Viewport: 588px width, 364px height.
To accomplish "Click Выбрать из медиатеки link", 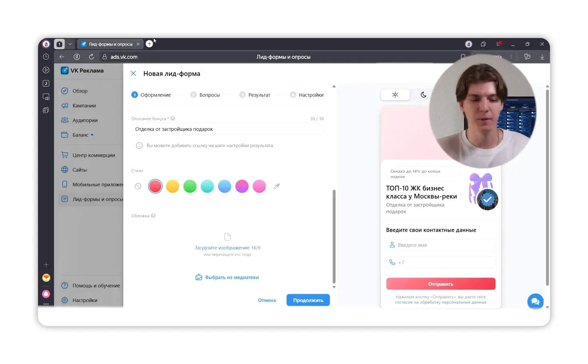I will tap(227, 277).
